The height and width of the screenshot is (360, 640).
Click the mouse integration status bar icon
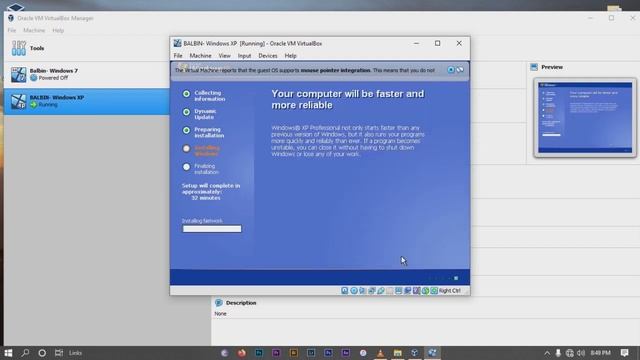click(x=425, y=291)
